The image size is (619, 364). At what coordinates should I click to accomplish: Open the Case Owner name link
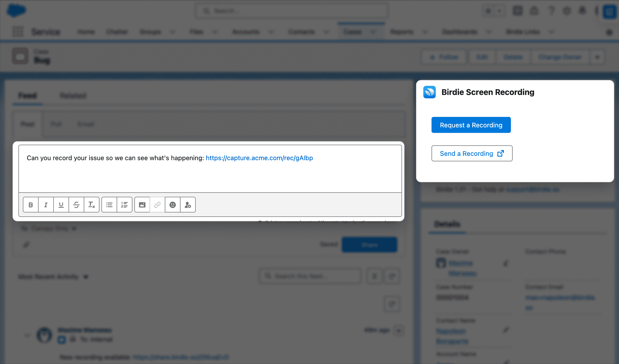[x=463, y=268]
